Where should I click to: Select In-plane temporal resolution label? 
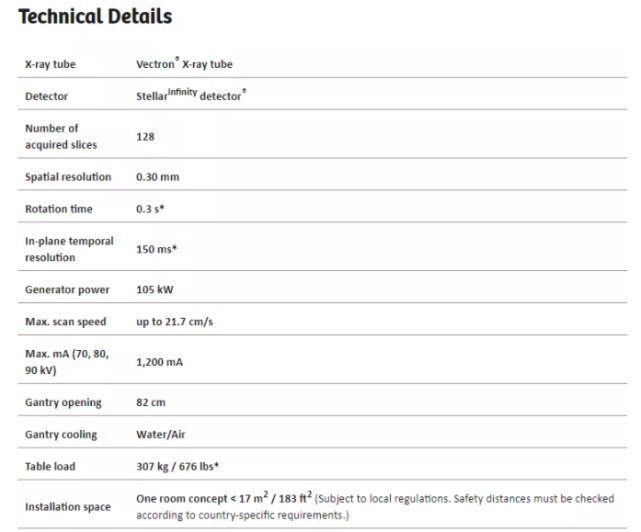69,249
